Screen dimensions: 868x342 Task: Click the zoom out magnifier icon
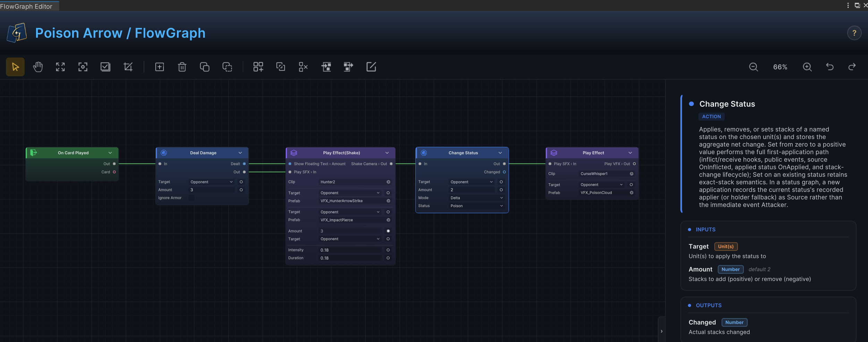click(754, 67)
